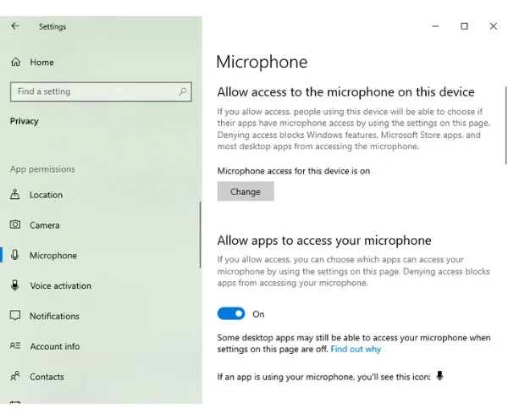Focus the 'Find a setting' search field
The image size is (508, 420).
pos(93,91)
